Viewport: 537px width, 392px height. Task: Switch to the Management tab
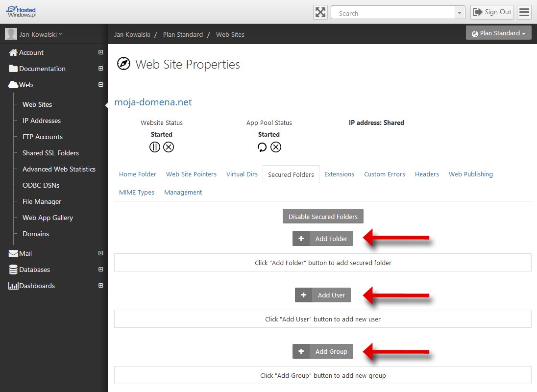(x=183, y=193)
